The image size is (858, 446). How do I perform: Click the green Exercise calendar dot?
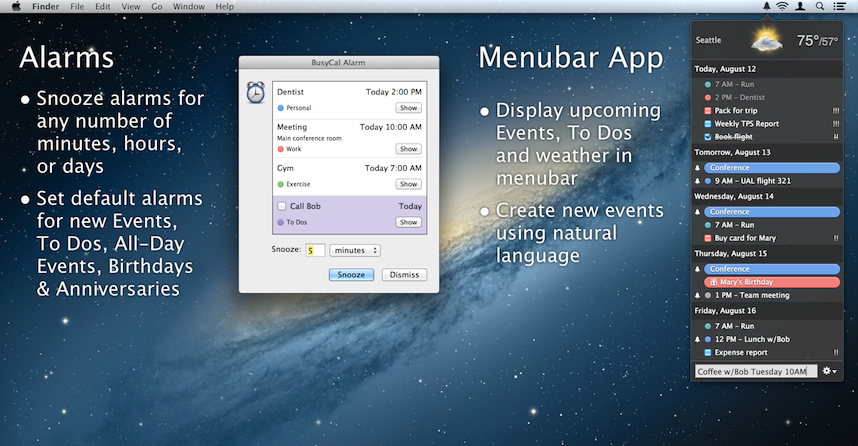point(281,184)
